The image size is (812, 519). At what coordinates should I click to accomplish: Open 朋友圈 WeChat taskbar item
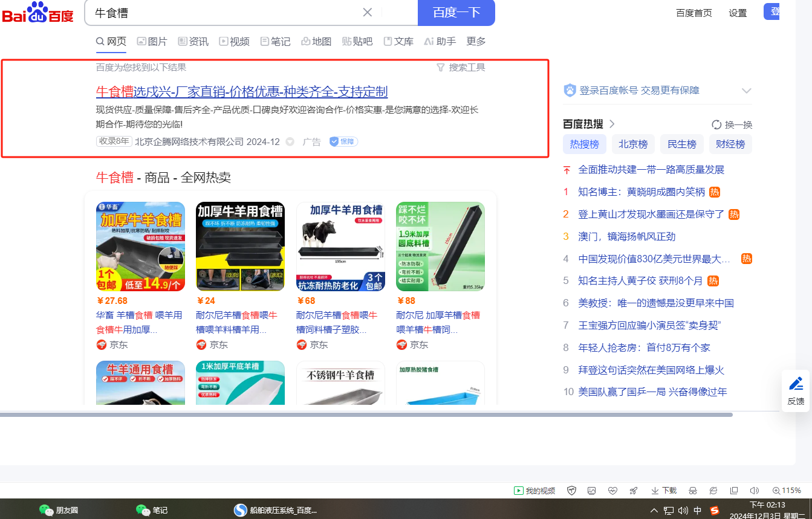(x=59, y=510)
